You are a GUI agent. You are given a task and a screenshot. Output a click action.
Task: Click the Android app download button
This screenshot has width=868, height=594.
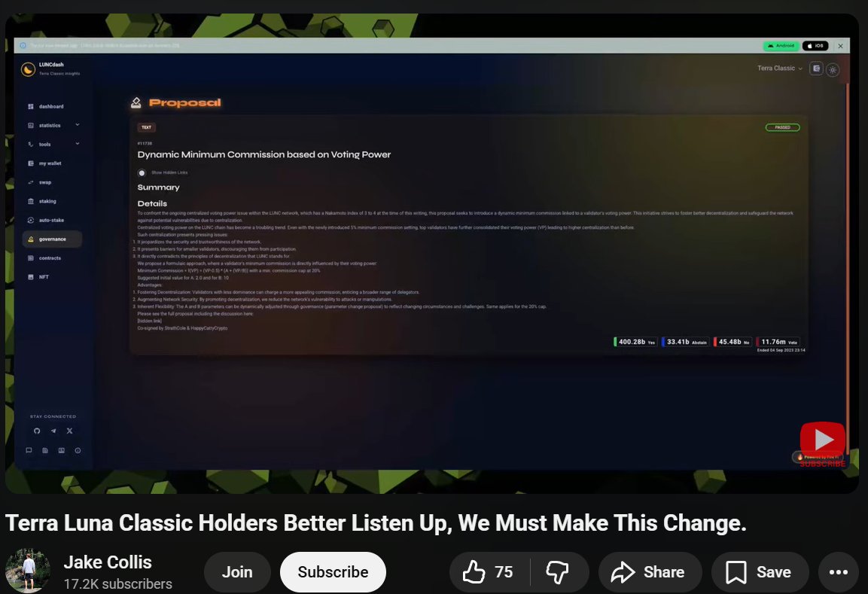click(781, 46)
